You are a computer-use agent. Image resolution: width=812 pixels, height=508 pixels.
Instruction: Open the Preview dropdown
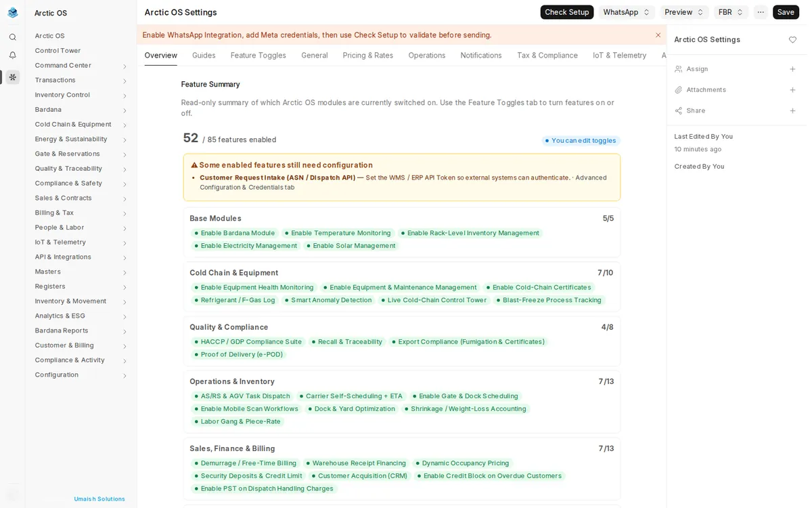[x=684, y=12]
